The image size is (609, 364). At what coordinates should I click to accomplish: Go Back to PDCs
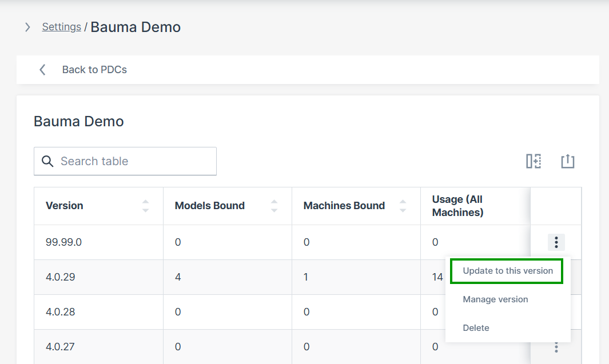(x=94, y=70)
